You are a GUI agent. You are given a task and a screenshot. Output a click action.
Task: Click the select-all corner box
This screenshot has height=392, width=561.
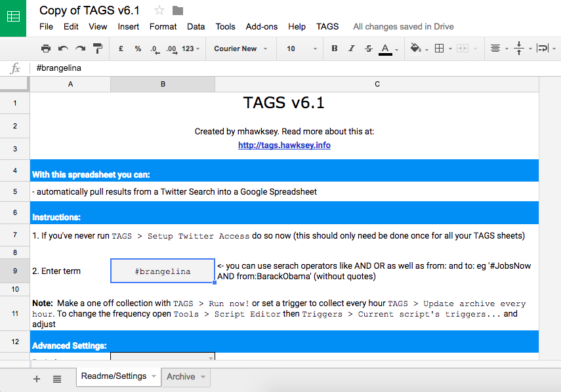click(x=14, y=85)
